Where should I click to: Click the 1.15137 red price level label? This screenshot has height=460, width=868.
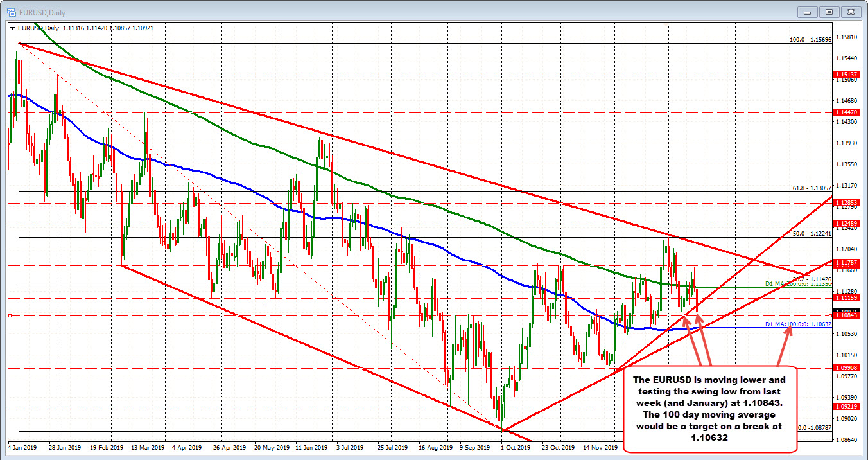tap(846, 75)
